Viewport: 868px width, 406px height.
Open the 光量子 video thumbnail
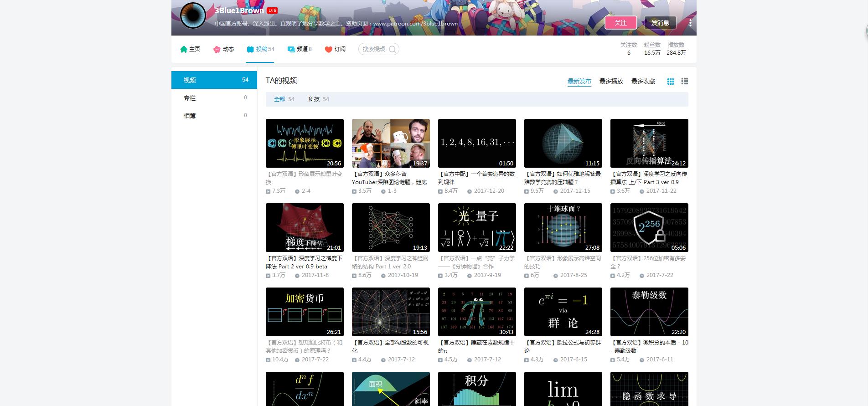click(x=477, y=227)
